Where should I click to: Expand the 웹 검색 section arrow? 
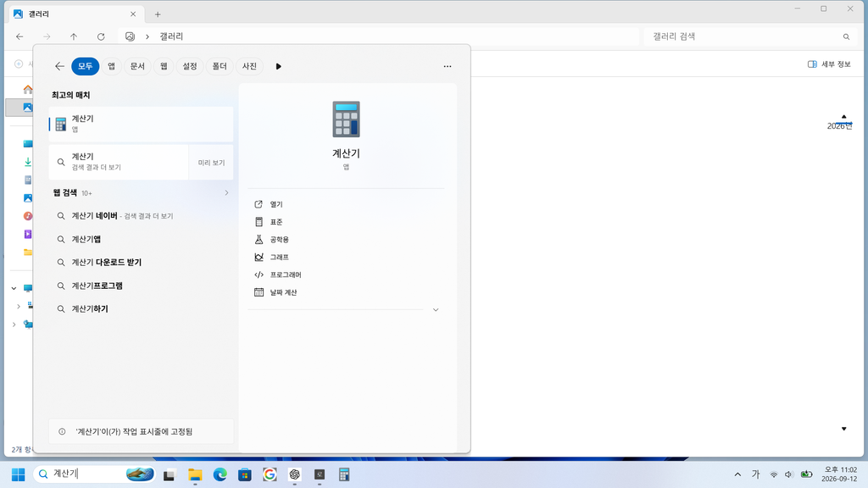[x=226, y=192]
